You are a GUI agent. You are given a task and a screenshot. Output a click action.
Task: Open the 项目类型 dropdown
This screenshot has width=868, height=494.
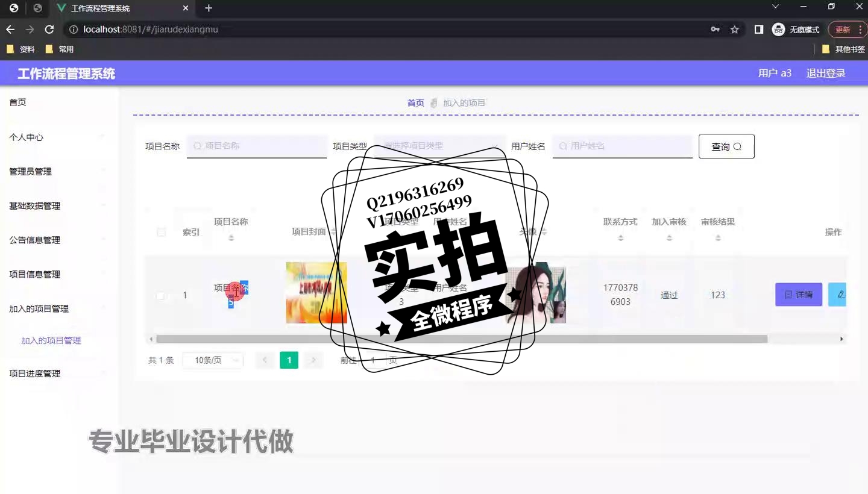[439, 146]
